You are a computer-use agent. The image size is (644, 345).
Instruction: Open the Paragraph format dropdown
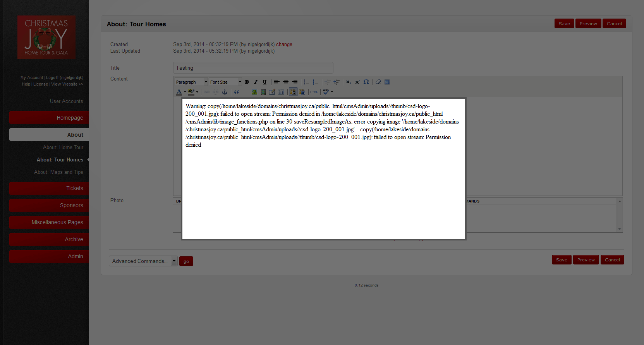click(x=191, y=82)
